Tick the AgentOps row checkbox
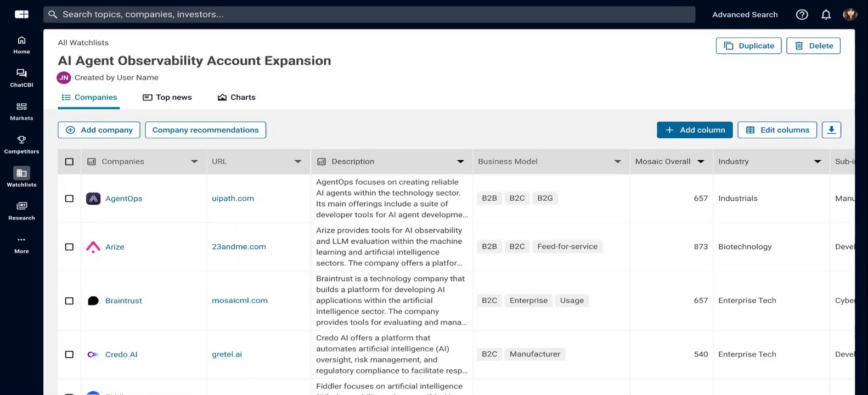868x395 pixels. 69,199
